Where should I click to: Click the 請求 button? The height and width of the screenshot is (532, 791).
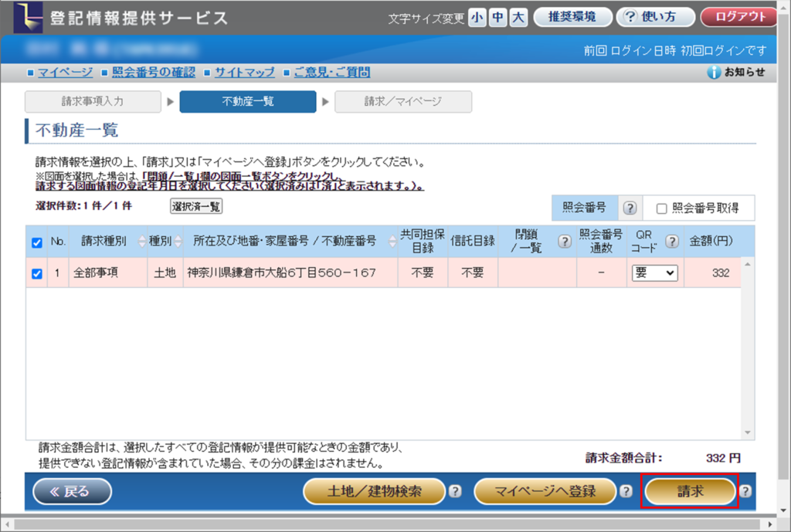point(690,492)
